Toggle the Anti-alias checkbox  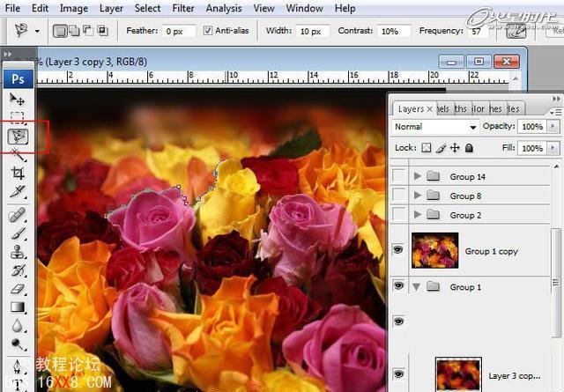pyautogui.click(x=208, y=31)
